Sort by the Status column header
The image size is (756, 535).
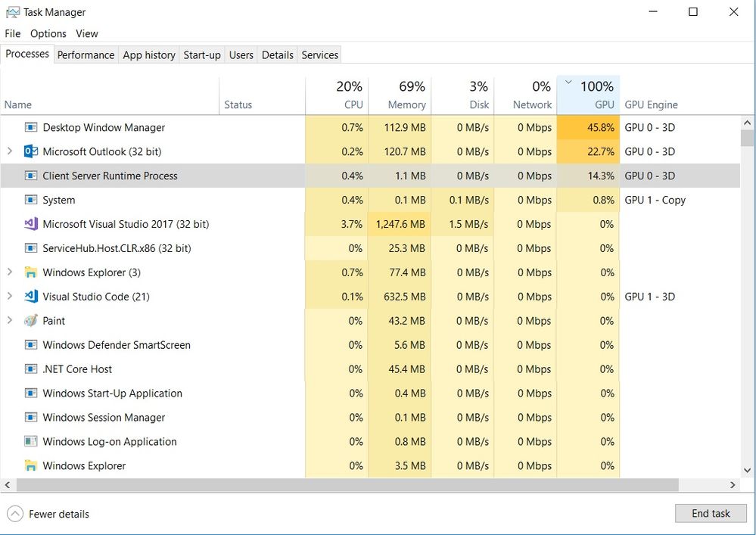tap(263, 95)
